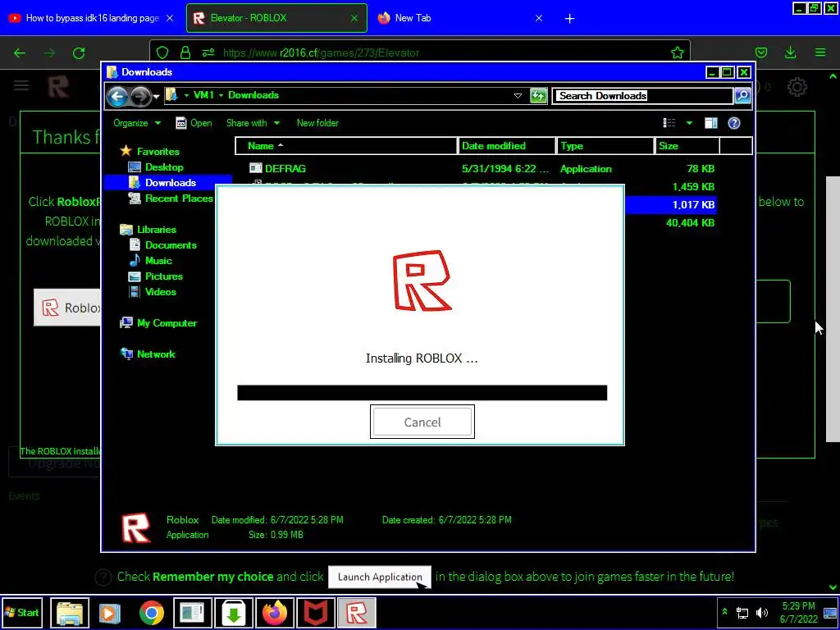Refresh the Downloads folder view
The image size is (840, 630).
538,96
